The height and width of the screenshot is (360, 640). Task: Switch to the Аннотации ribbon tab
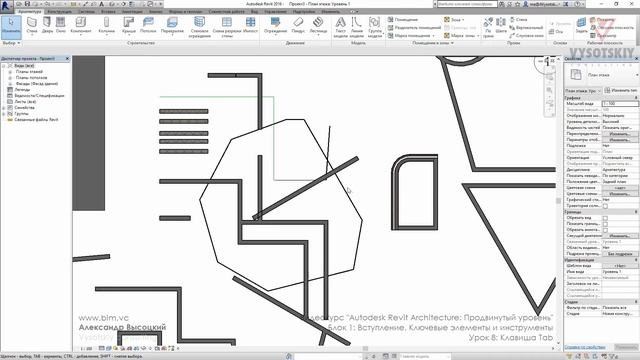click(x=132, y=12)
